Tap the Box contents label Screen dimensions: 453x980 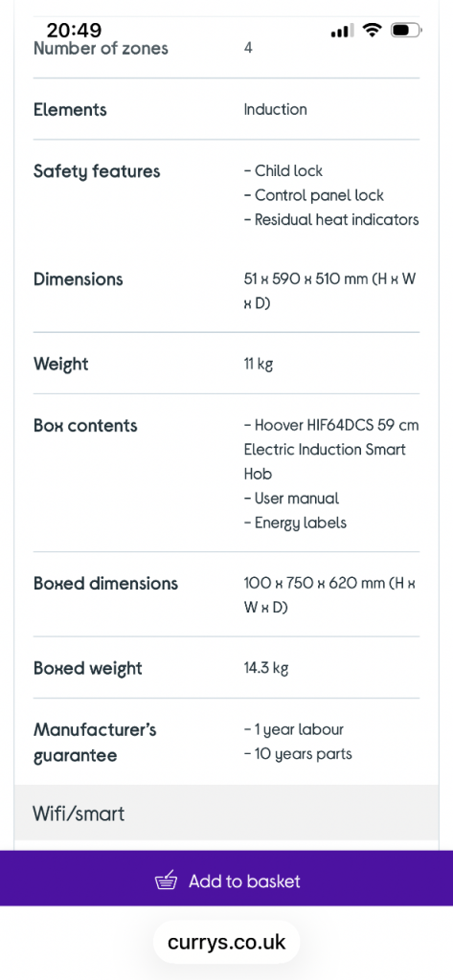[85, 426]
